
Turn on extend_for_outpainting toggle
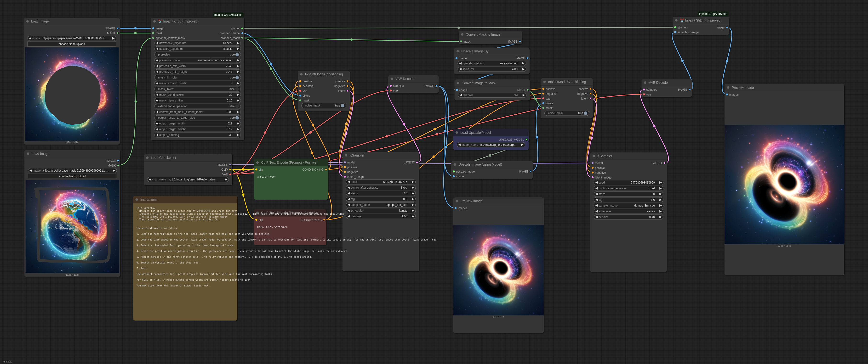(237, 106)
